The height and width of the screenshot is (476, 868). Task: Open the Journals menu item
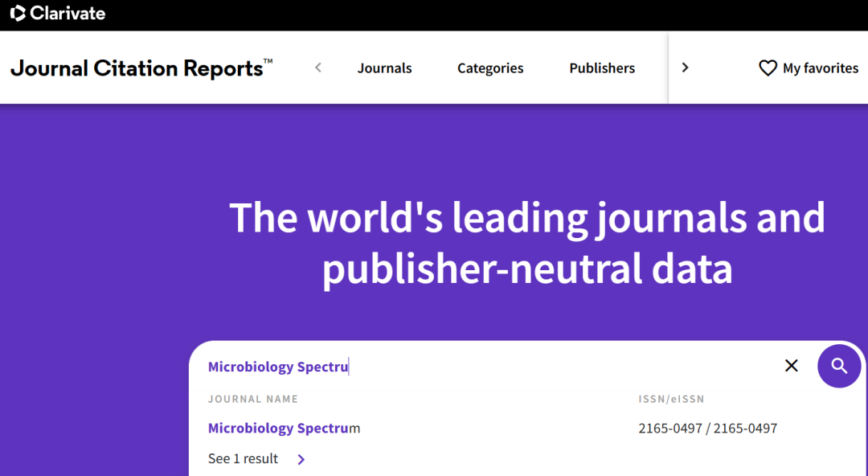(384, 68)
